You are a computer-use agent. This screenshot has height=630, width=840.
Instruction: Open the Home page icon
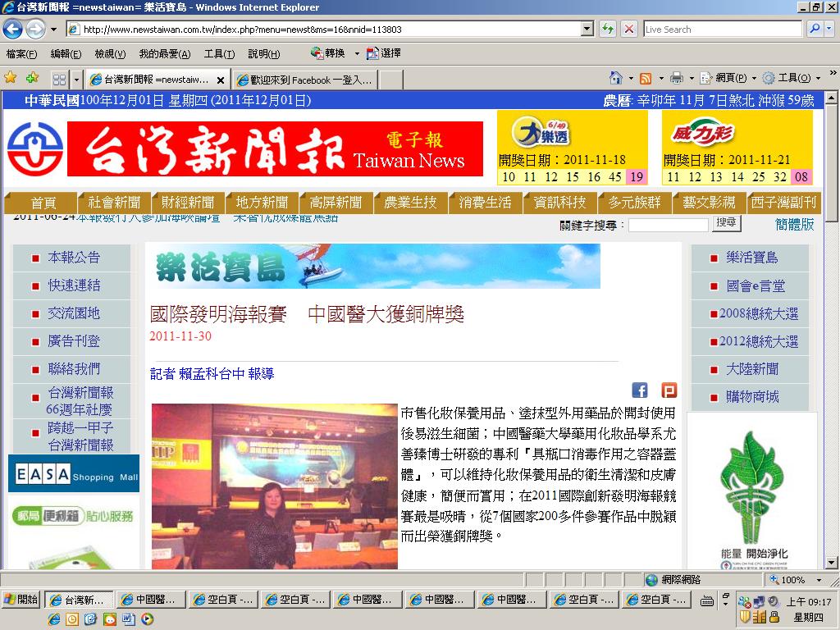615,78
